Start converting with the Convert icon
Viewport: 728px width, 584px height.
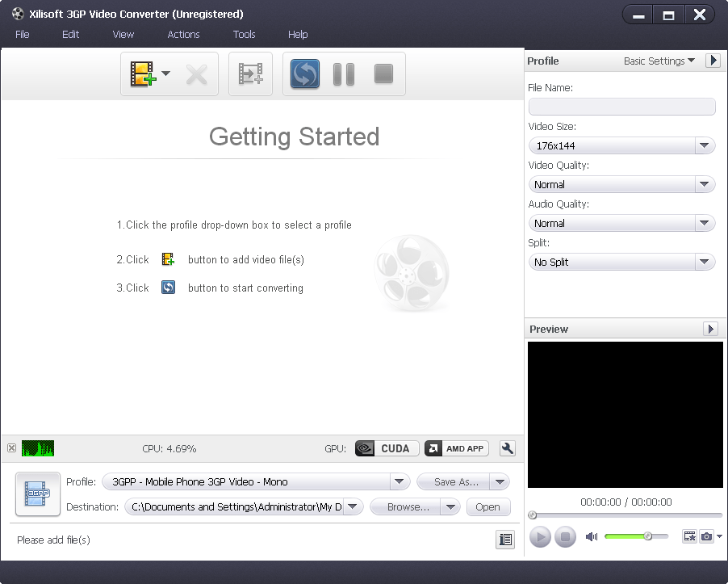304,74
